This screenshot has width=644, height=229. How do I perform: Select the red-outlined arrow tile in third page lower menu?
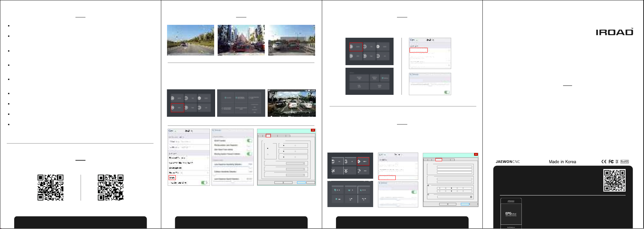(363, 161)
